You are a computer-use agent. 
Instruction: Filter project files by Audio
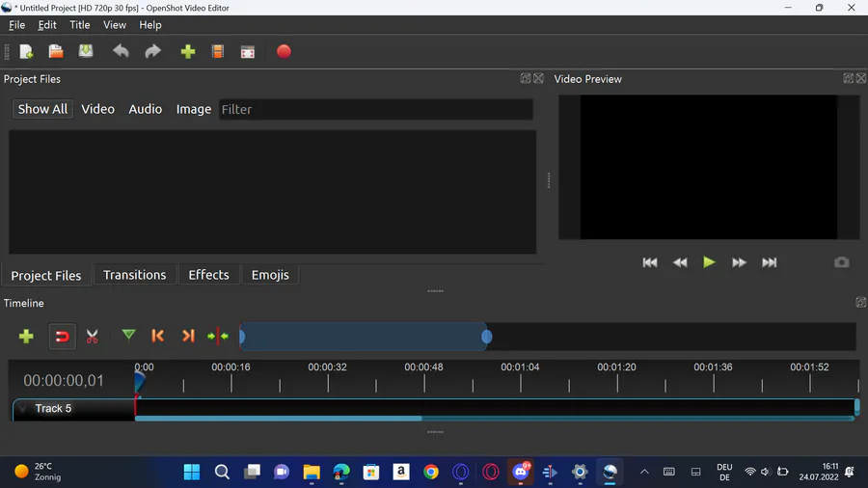(x=145, y=109)
